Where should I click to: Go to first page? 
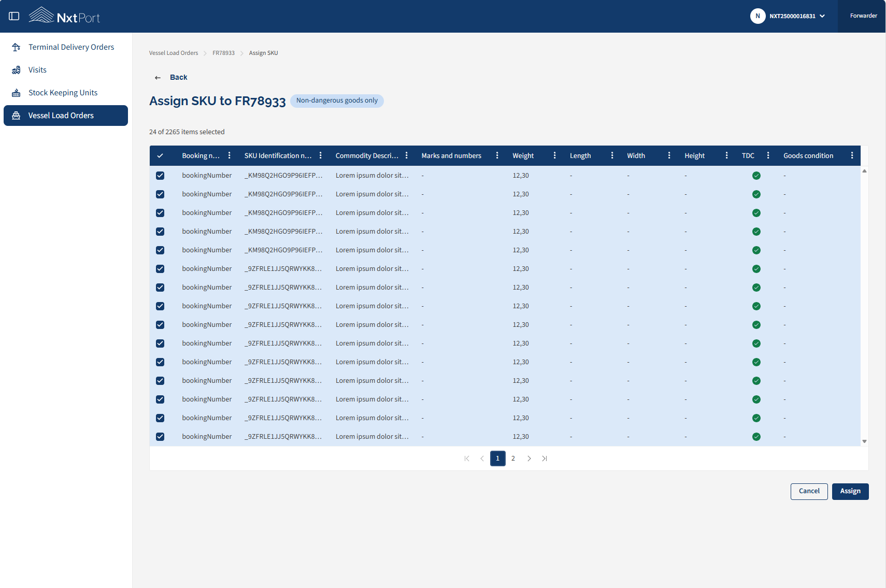(467, 458)
